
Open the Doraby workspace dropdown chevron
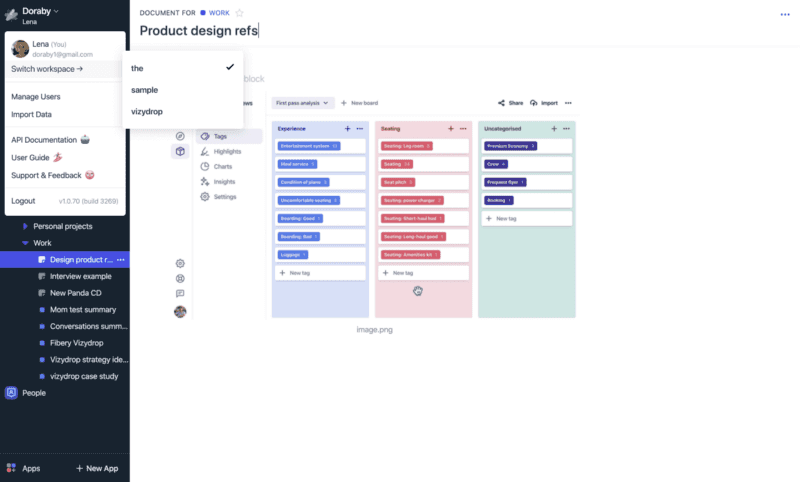[57, 10]
